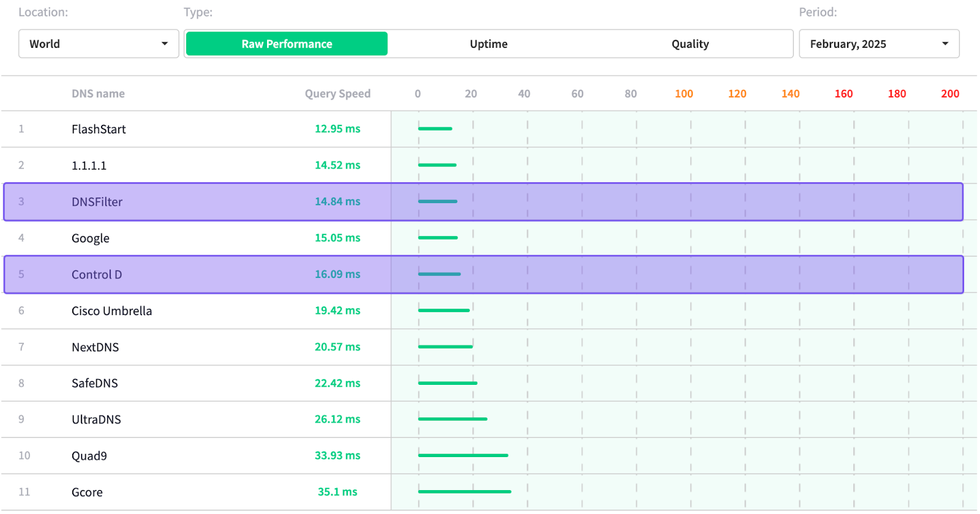Click the 200 axis scale label
The width and height of the screenshot is (980, 514).
(950, 94)
